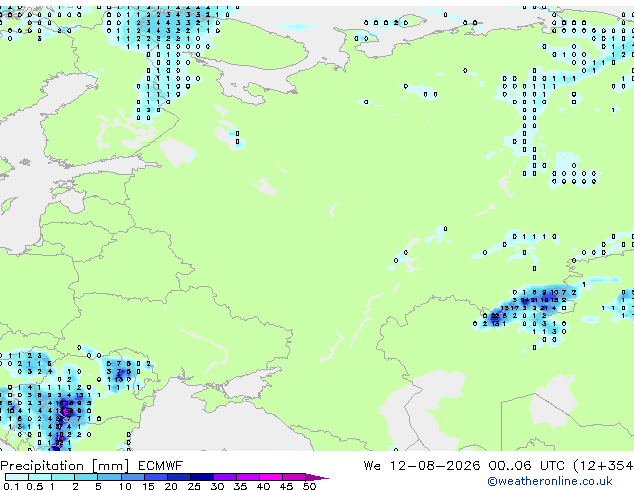
Task: Click the 'Precipitation' title text
Action: point(42,466)
